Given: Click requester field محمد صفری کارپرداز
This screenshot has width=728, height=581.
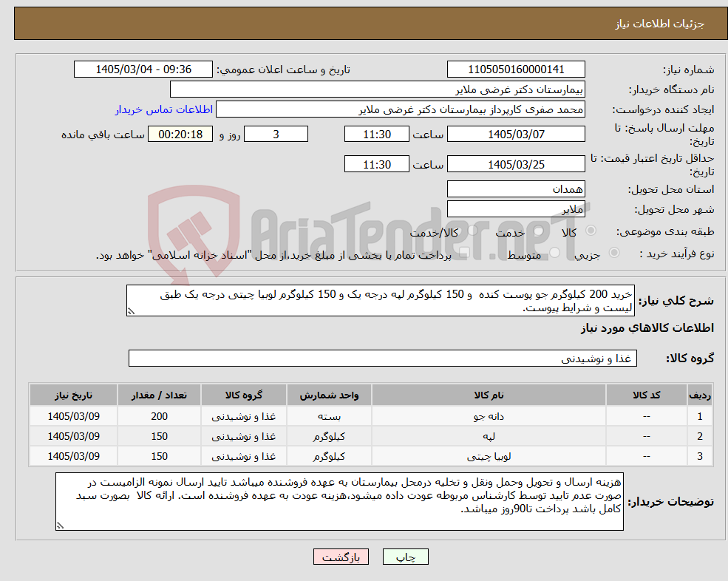Looking at the screenshot, I should 400,109.
